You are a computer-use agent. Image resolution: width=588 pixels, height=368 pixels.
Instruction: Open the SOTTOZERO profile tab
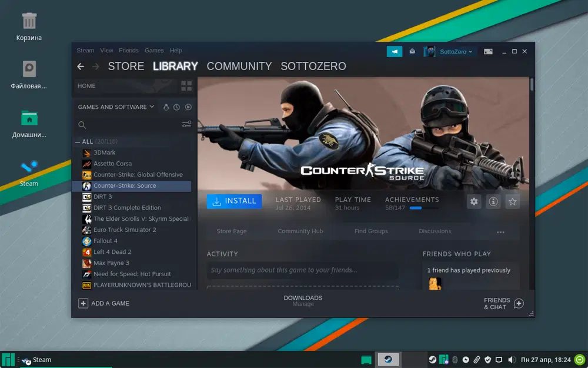tap(313, 67)
